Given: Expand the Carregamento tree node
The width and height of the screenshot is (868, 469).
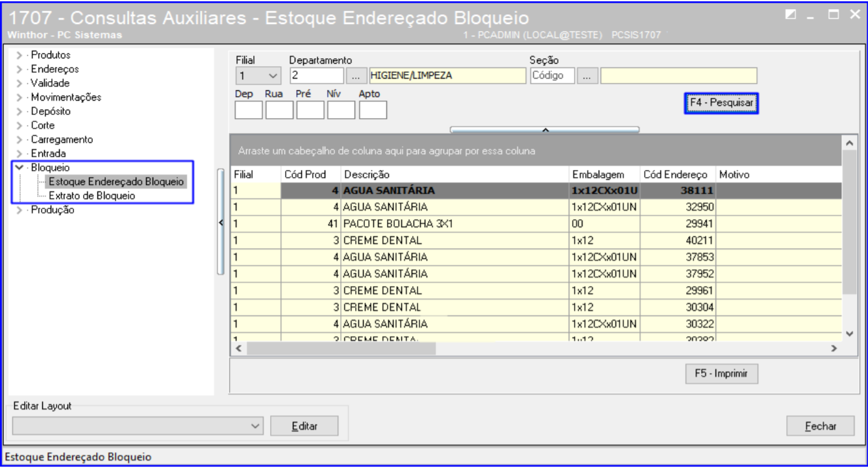Looking at the screenshot, I should (x=18, y=139).
